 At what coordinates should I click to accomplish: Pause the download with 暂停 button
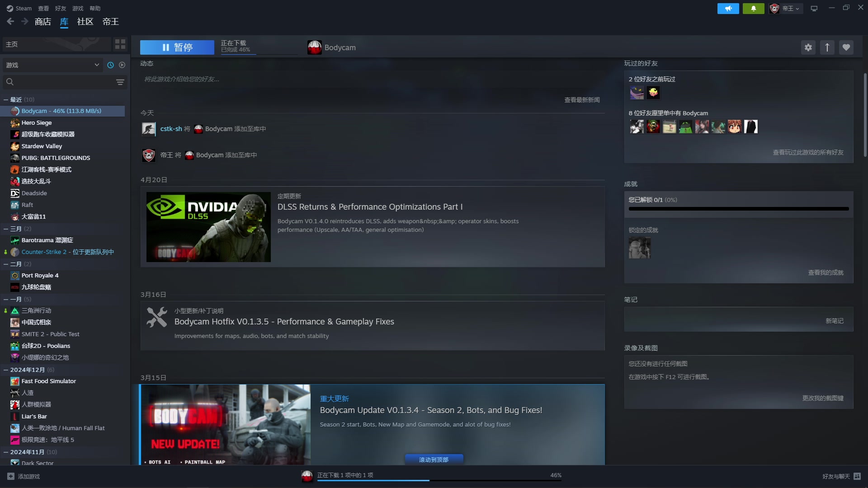tap(177, 47)
